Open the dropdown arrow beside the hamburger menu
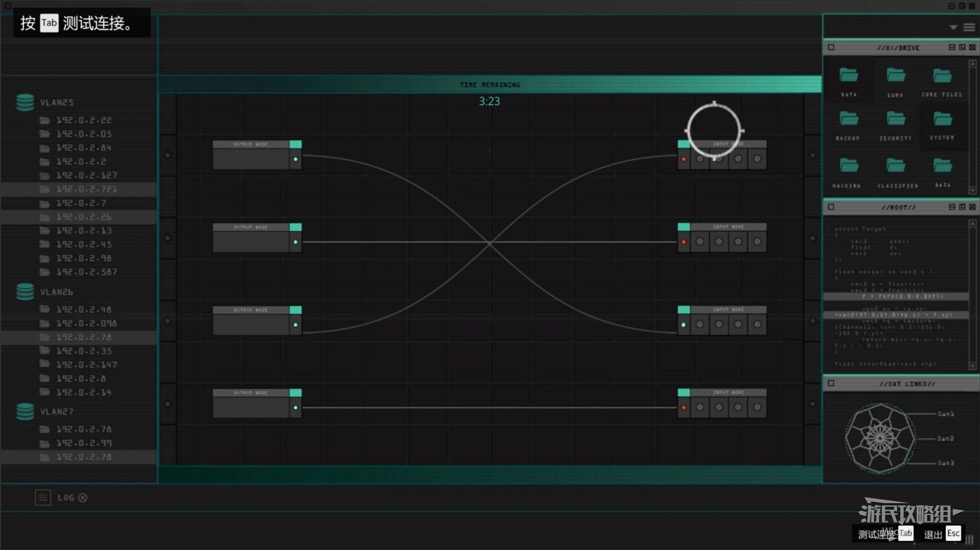Viewport: 980px width, 550px height. [x=954, y=28]
